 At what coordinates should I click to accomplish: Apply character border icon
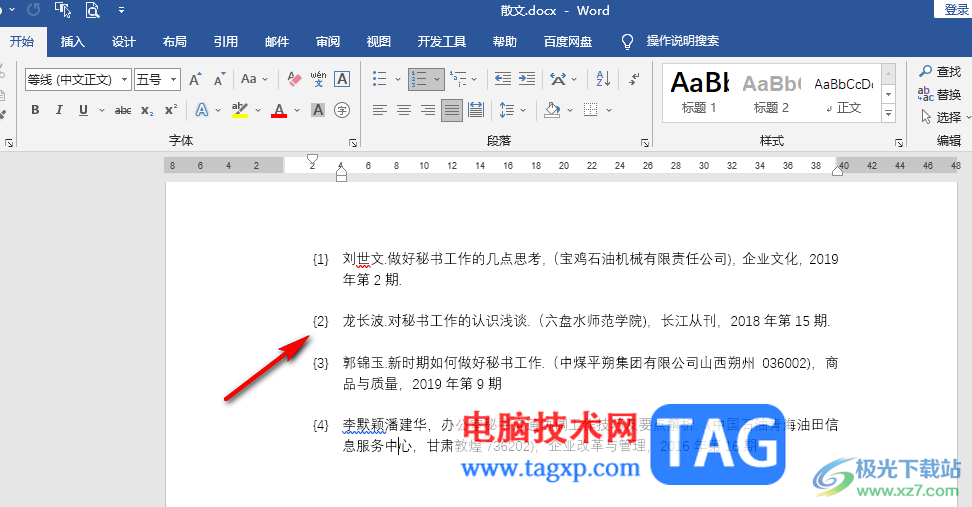tap(342, 79)
